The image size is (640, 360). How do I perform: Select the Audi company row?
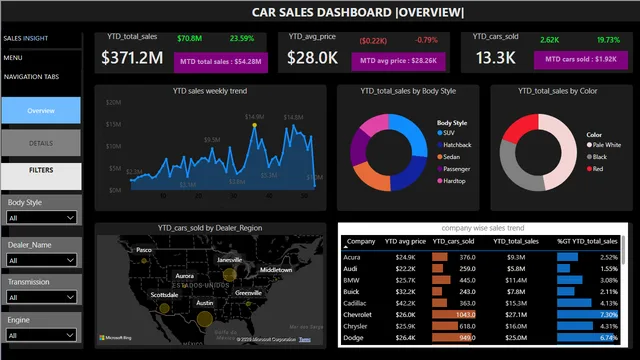[480, 269]
